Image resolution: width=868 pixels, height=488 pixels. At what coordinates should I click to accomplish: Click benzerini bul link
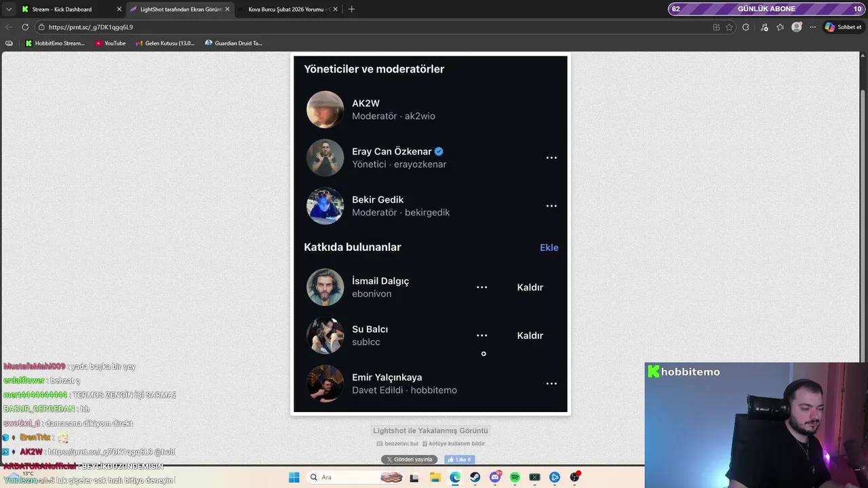point(397,444)
